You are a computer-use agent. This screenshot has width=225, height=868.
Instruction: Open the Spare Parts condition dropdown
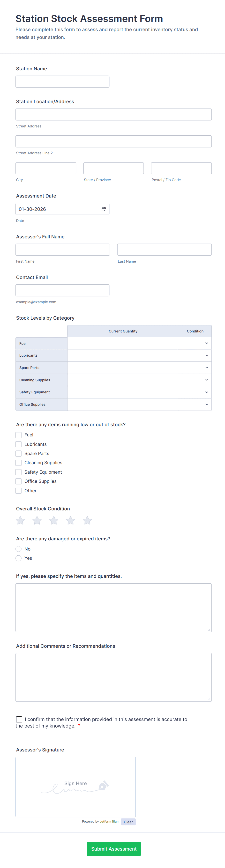click(195, 368)
